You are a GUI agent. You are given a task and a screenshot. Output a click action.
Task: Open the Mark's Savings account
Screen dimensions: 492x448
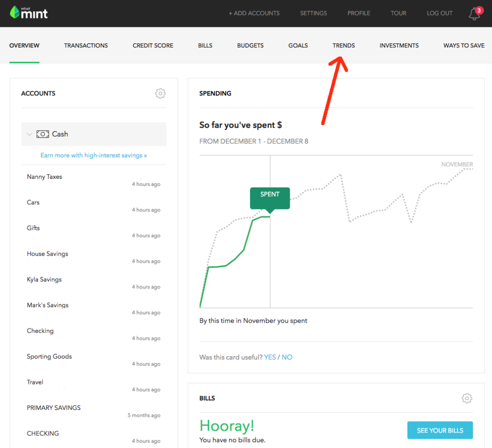click(48, 305)
